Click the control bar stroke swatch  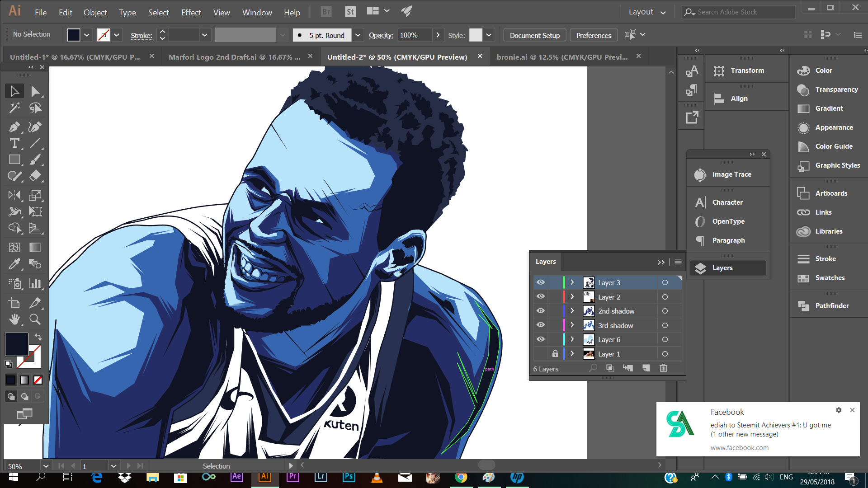coord(104,35)
